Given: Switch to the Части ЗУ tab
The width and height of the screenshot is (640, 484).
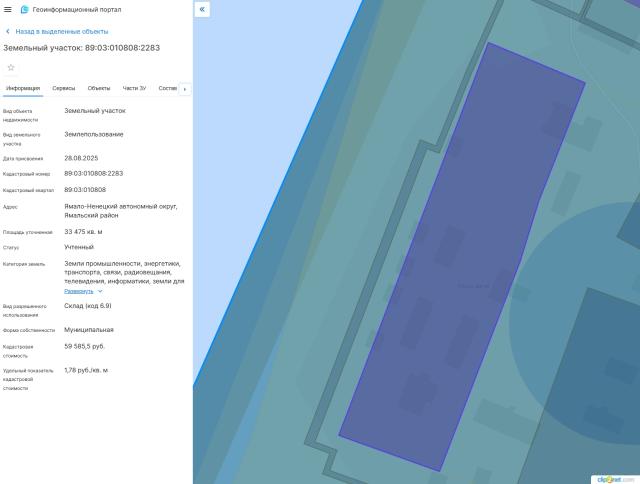Looking at the screenshot, I should (x=134, y=89).
